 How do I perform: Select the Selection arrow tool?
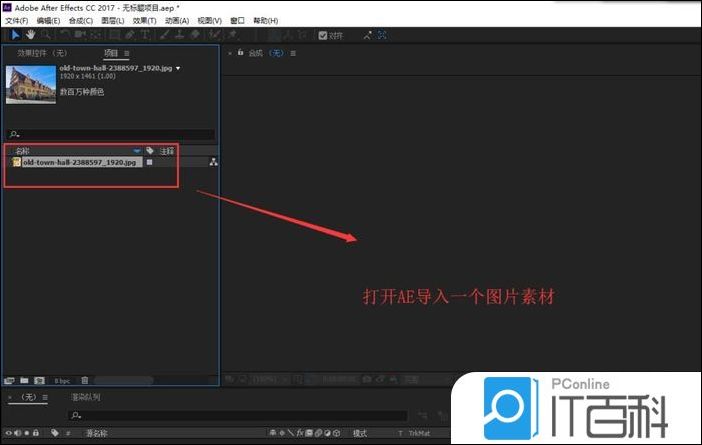16,35
